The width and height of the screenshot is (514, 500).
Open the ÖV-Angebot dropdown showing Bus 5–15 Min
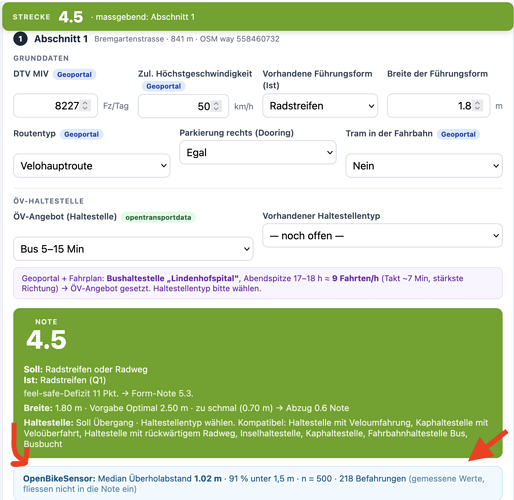tap(133, 249)
